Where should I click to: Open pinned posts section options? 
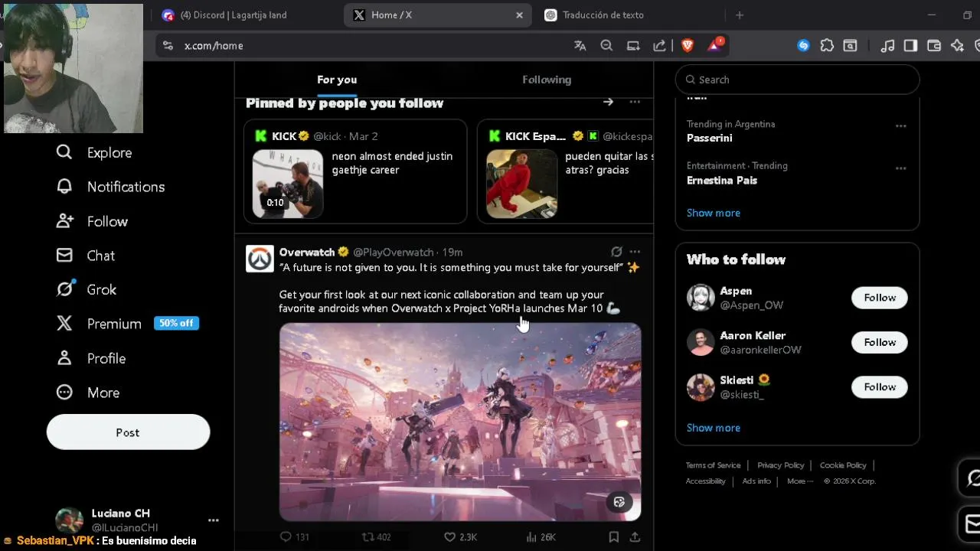[x=635, y=102]
